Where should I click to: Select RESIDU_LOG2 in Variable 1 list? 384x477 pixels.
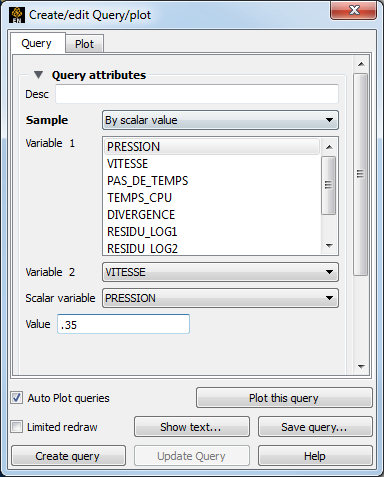(x=212, y=248)
